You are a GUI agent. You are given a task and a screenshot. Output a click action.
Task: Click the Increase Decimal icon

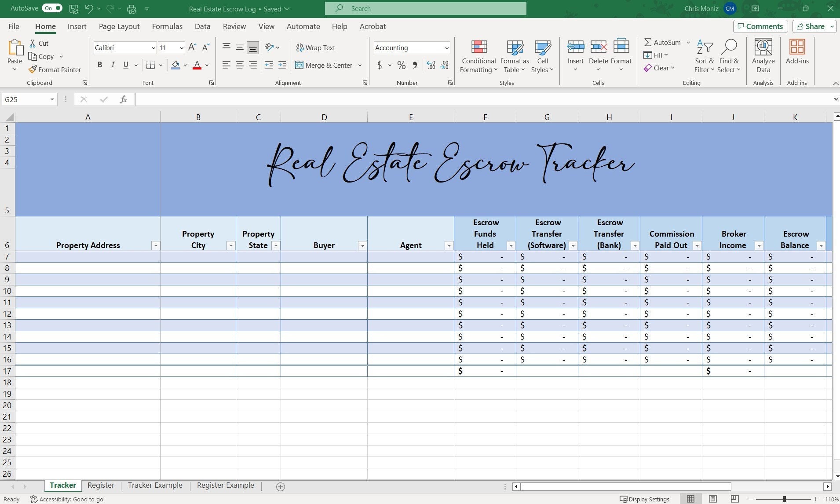pyautogui.click(x=430, y=65)
